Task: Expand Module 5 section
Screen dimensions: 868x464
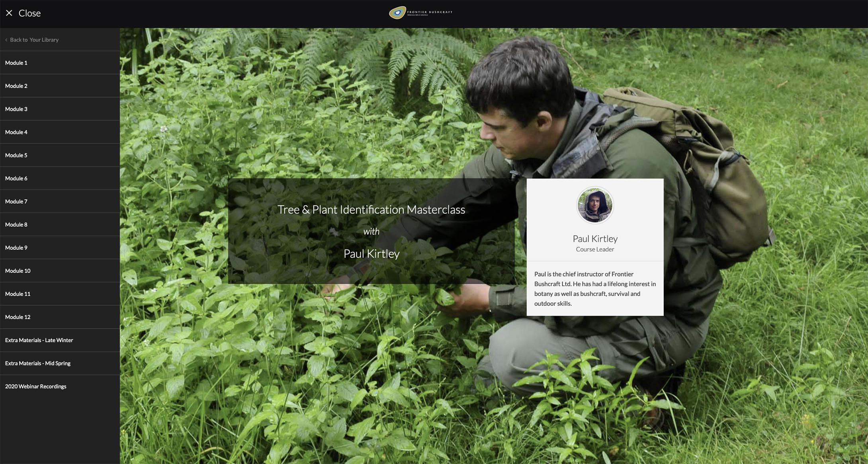Action: pos(16,155)
